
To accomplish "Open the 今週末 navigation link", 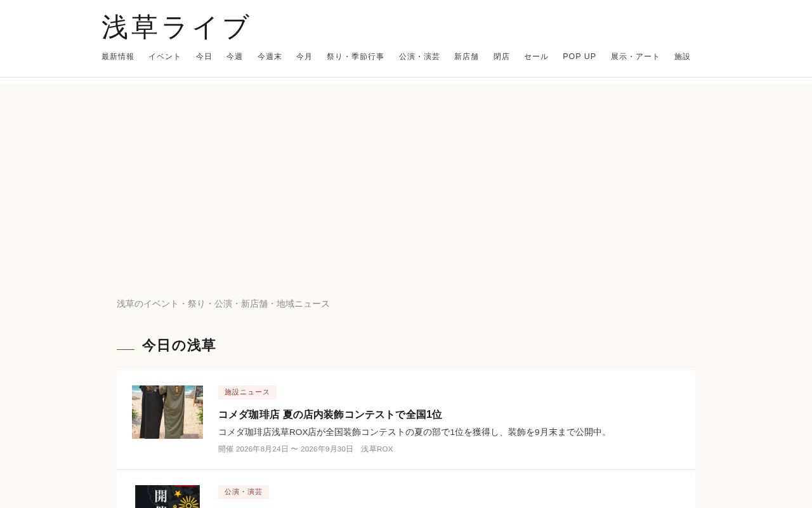I will (270, 57).
